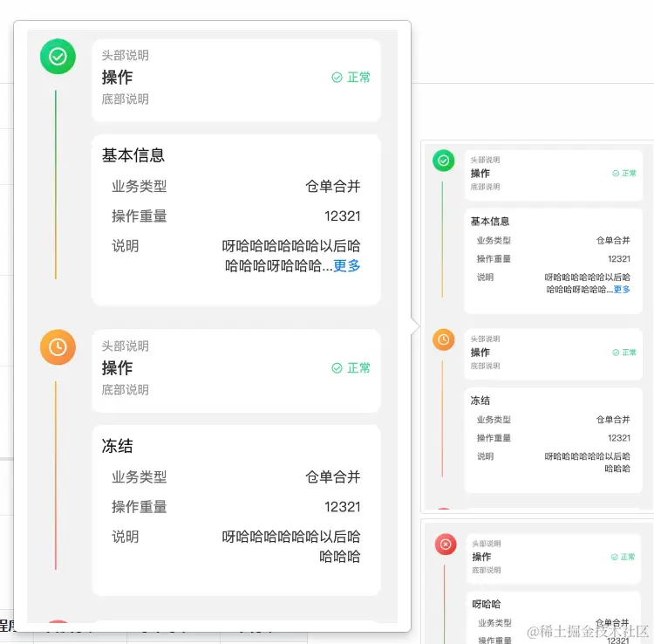Open 更多 link in large popover's 基本信息 card
Viewport: 654px width, 644px height.
click(346, 265)
